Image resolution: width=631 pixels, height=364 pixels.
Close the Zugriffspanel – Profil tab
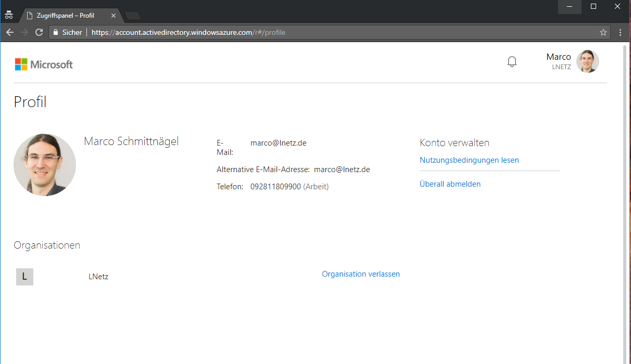pos(113,16)
